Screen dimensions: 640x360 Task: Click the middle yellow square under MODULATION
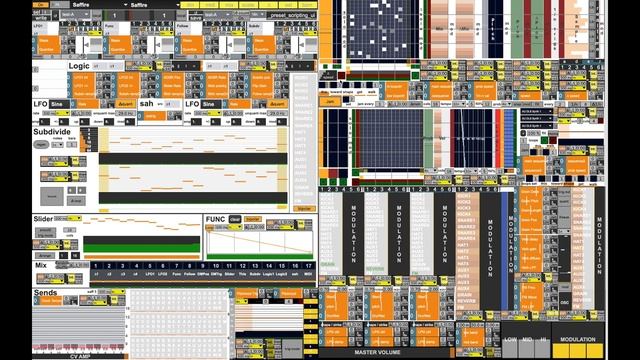578,350
